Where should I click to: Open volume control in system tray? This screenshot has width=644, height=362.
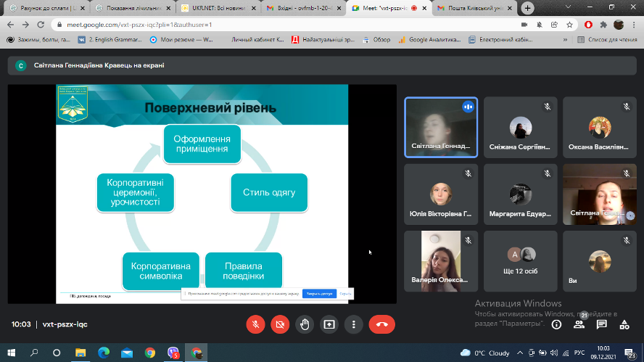tap(554, 353)
